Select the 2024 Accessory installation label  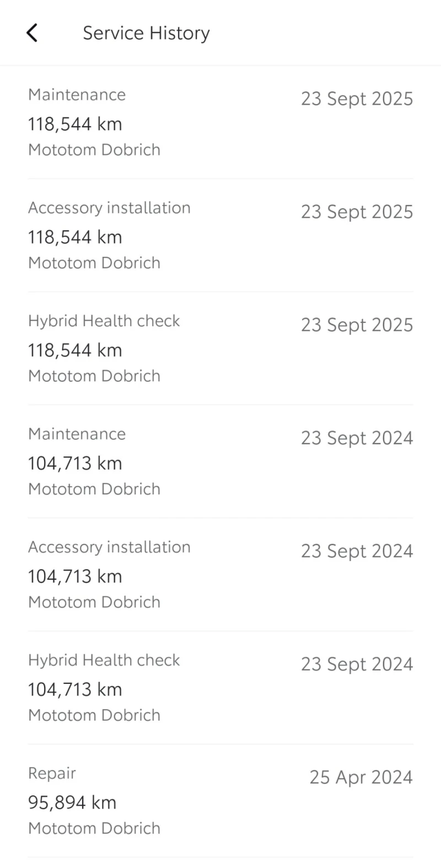pyautogui.click(x=109, y=547)
